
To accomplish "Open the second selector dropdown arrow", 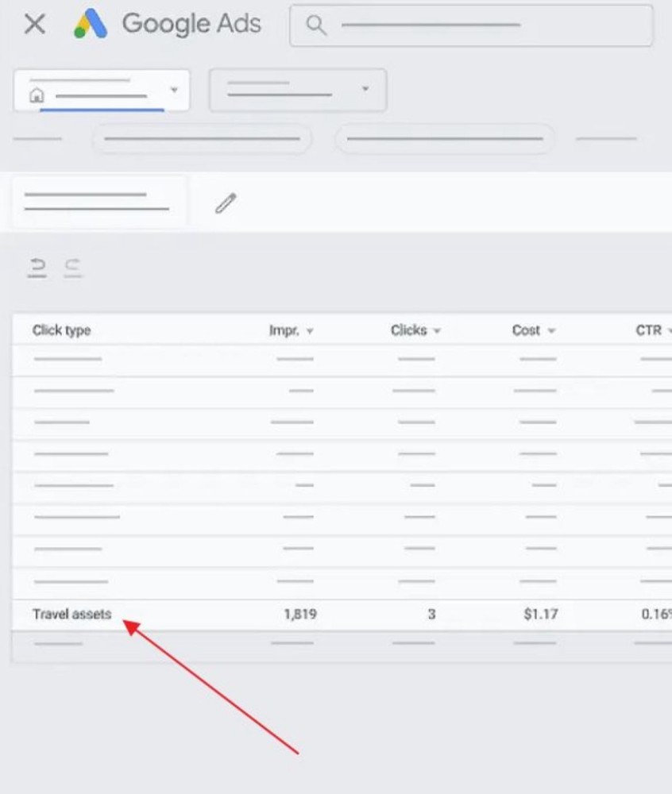I will click(x=365, y=89).
